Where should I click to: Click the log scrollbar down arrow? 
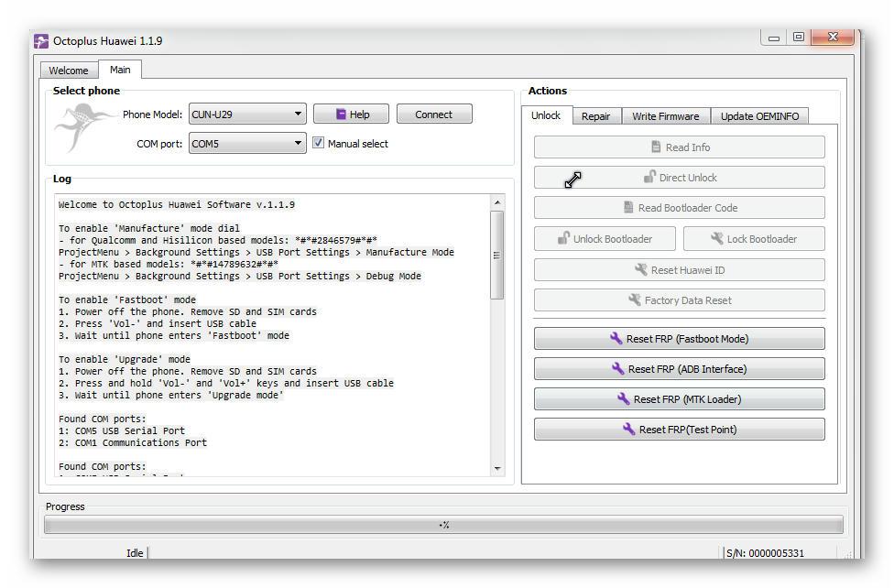pyautogui.click(x=497, y=468)
